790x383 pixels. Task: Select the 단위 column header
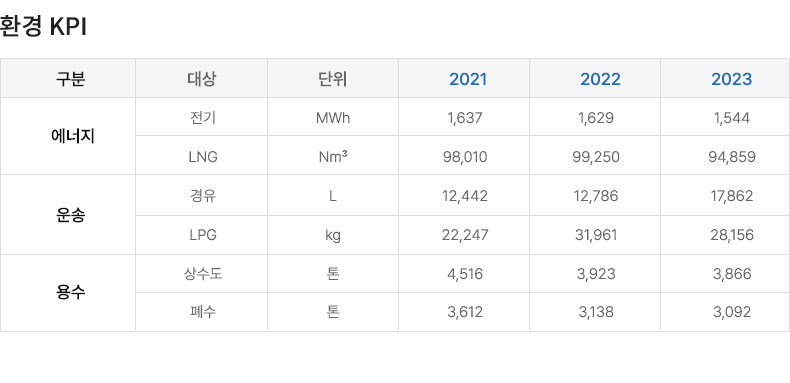click(333, 79)
